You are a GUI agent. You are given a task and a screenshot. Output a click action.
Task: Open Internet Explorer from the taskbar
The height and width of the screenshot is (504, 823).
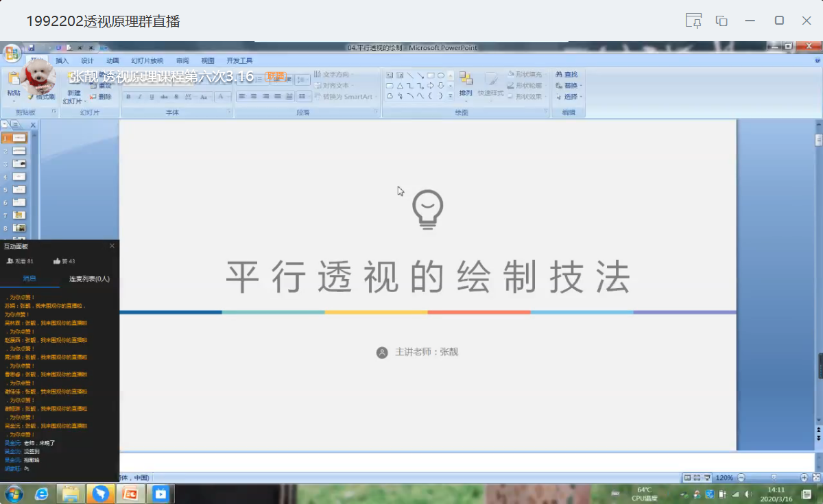point(42,494)
